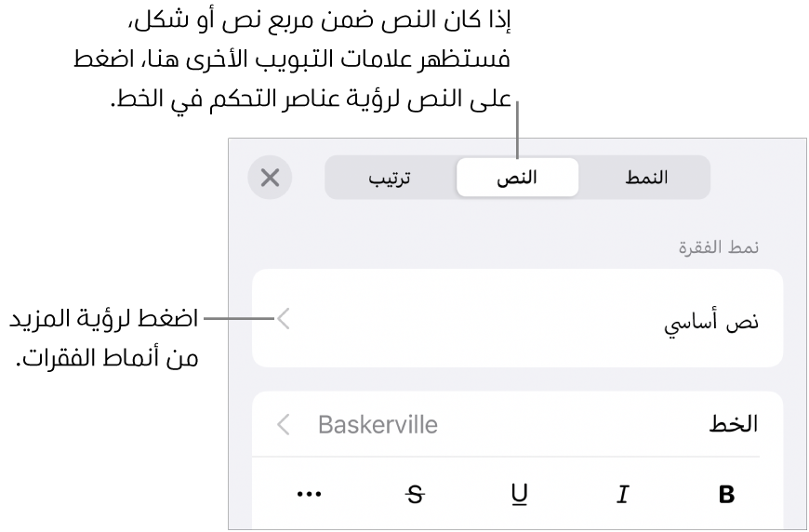809x532 pixels.
Task: Toggle italic formatting (I)
Action: [x=622, y=495]
